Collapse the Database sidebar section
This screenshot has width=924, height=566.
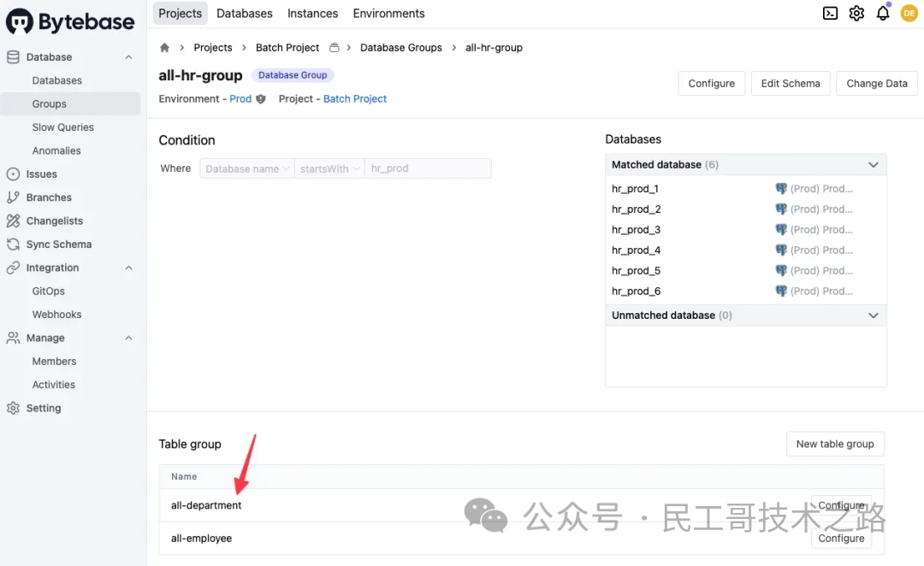pyautogui.click(x=128, y=57)
